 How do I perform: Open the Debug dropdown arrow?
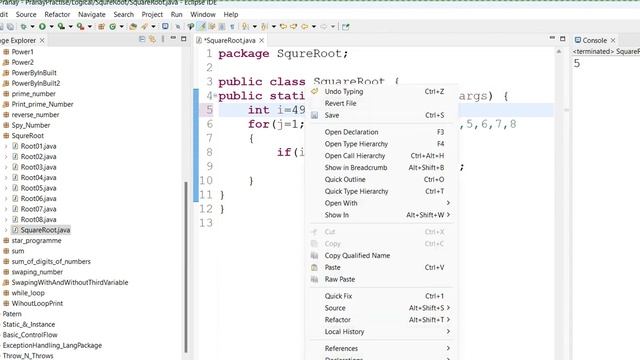pos(32,27)
